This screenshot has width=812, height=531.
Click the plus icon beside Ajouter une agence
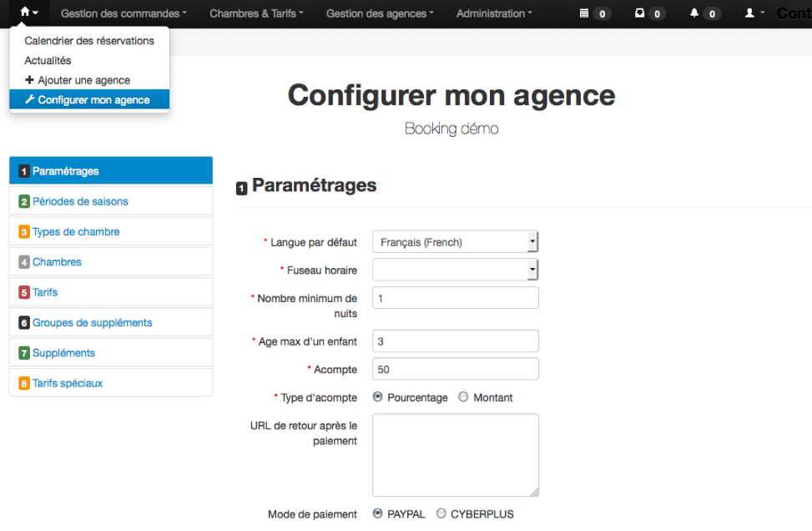pyautogui.click(x=28, y=79)
